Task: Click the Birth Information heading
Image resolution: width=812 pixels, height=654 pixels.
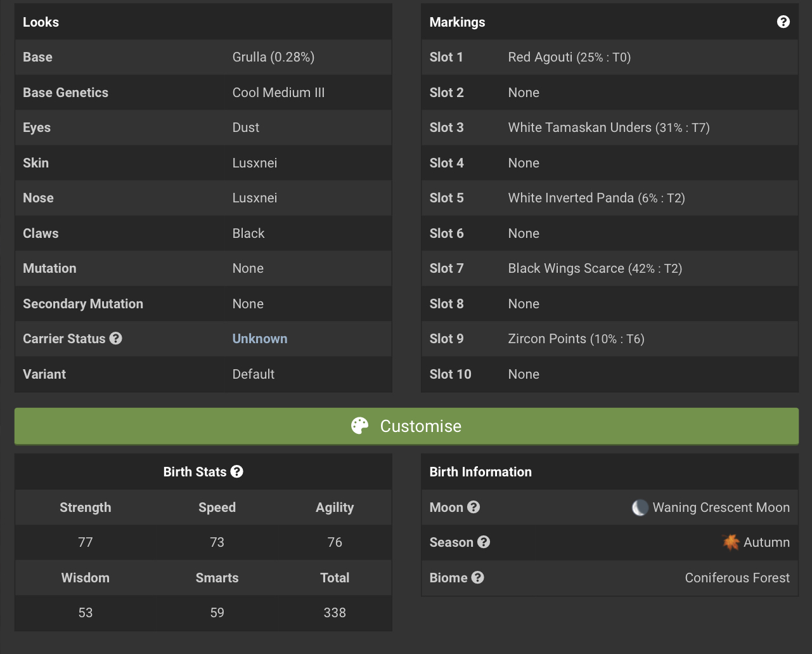Action: pyautogui.click(x=480, y=472)
